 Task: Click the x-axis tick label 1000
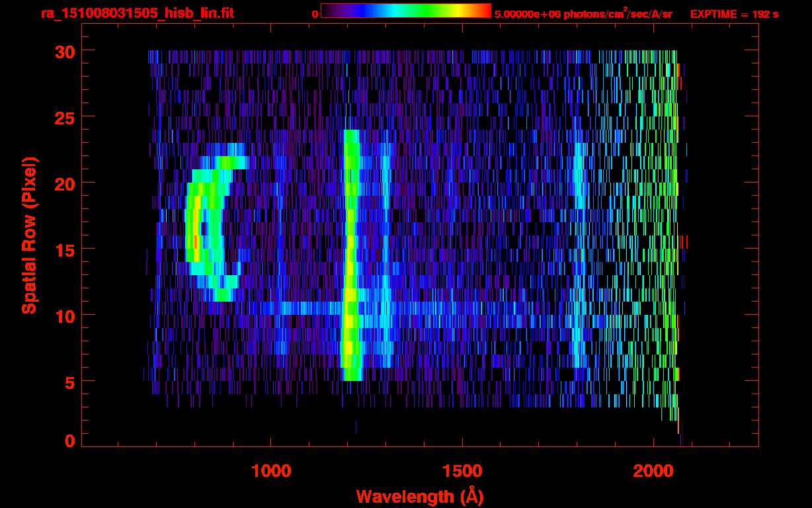271,470
